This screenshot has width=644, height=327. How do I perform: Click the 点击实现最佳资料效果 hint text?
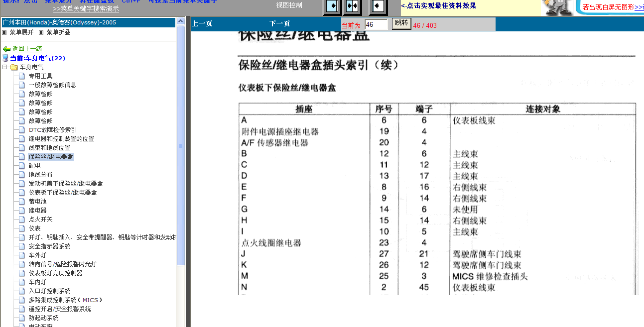[438, 5]
